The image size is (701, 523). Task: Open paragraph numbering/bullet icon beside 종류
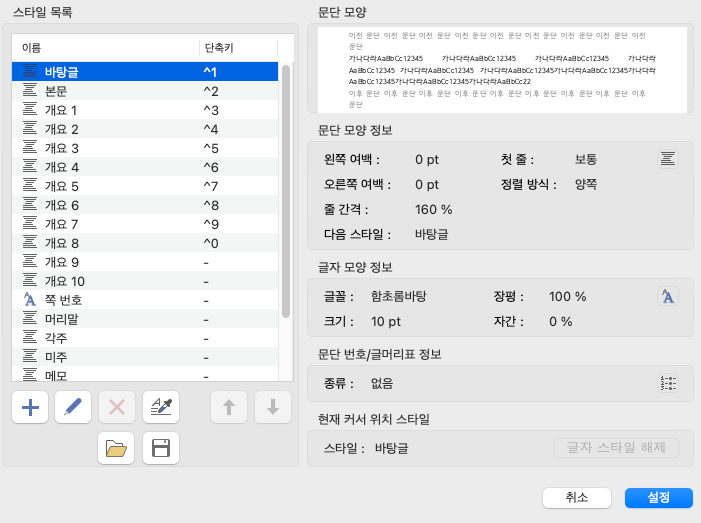click(x=668, y=383)
